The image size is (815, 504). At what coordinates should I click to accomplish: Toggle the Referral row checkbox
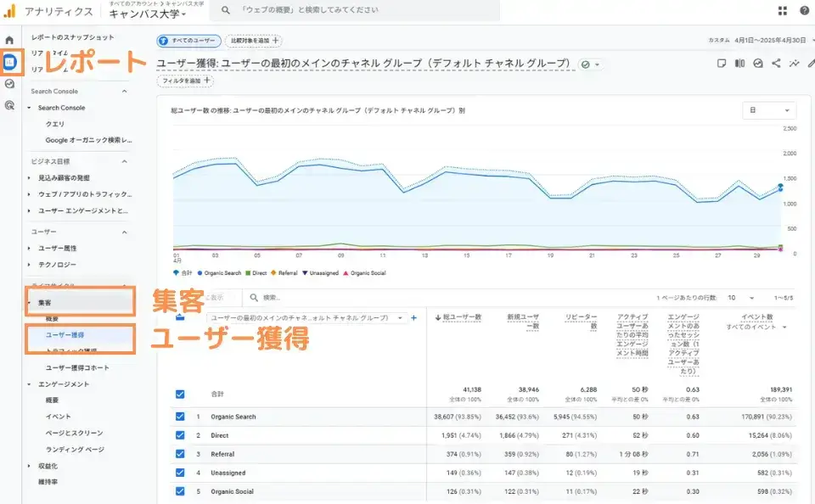[x=179, y=454]
